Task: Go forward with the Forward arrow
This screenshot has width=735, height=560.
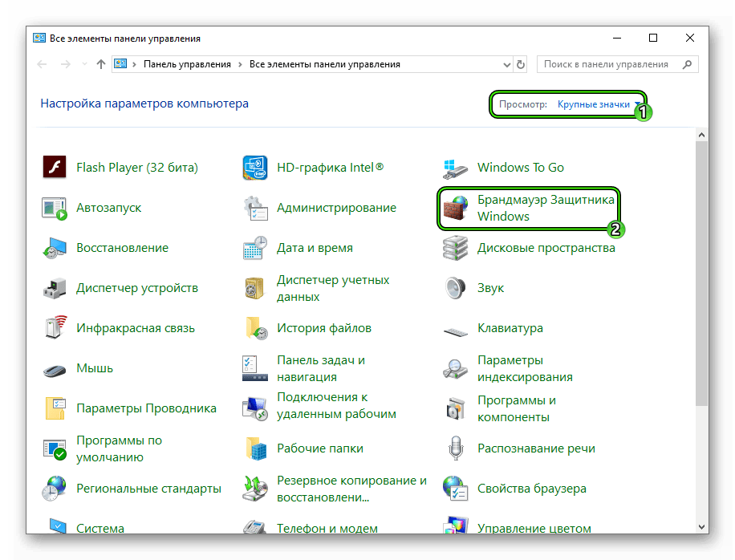Action: [x=66, y=64]
